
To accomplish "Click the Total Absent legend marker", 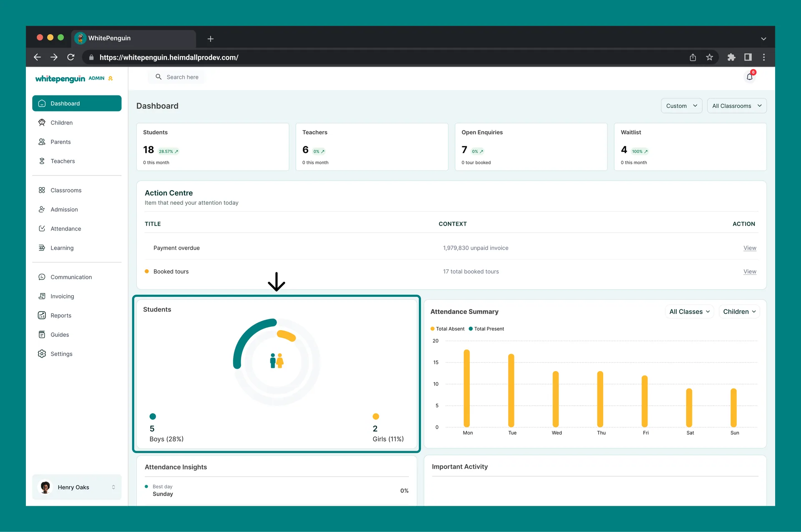I will (433, 329).
